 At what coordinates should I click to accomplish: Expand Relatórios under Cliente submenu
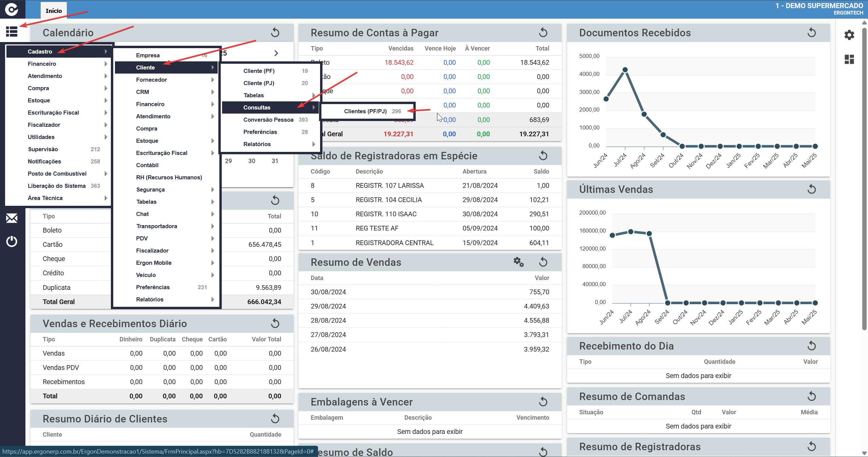click(271, 144)
